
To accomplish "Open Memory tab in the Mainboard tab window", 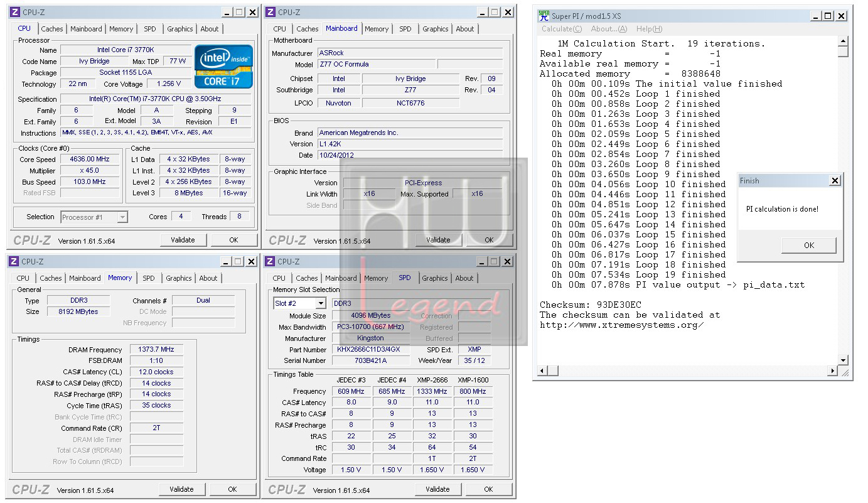I will coord(377,29).
